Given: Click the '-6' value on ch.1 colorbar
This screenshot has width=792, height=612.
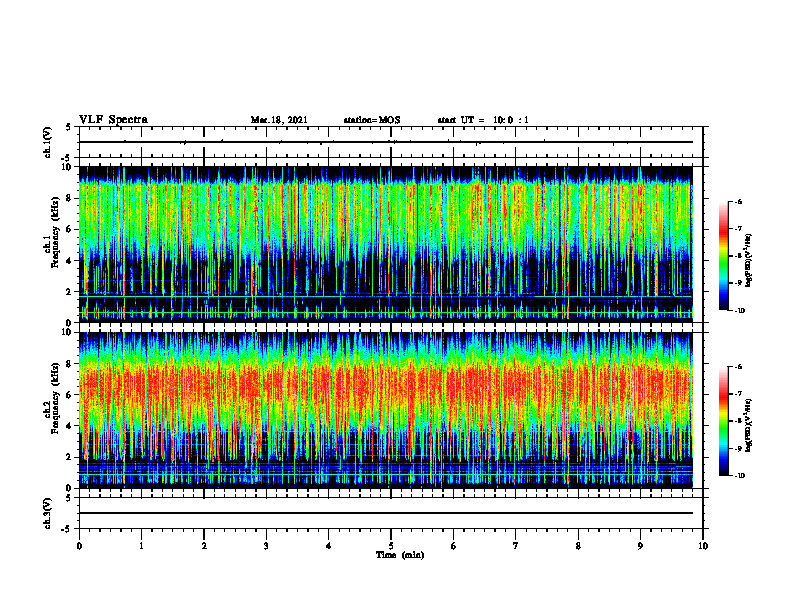Looking at the screenshot, I should (737, 201).
